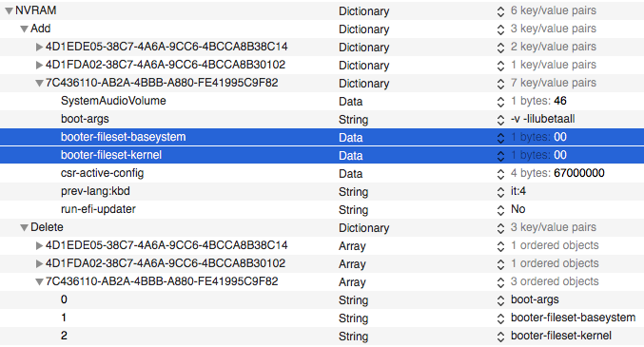Open type stepper for Add 4D1EDE05 row
644x347 pixels.
(x=500, y=48)
